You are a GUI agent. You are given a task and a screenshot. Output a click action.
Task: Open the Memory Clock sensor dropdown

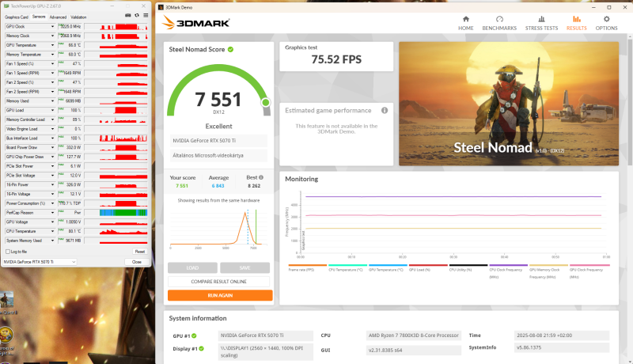[x=52, y=36]
